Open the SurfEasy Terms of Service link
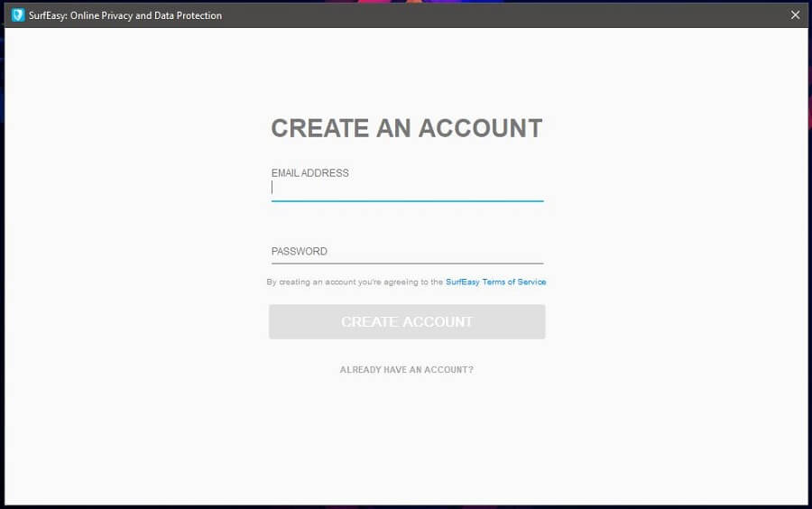 click(x=495, y=282)
